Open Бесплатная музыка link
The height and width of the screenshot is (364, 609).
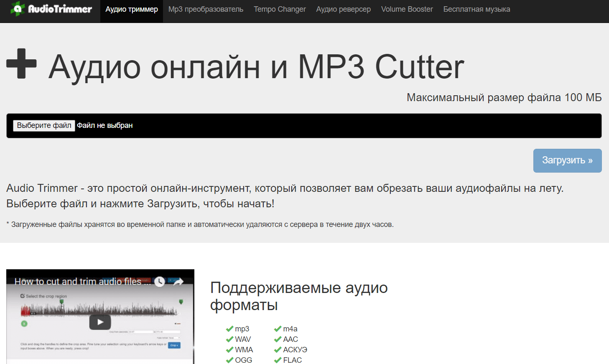pos(476,9)
